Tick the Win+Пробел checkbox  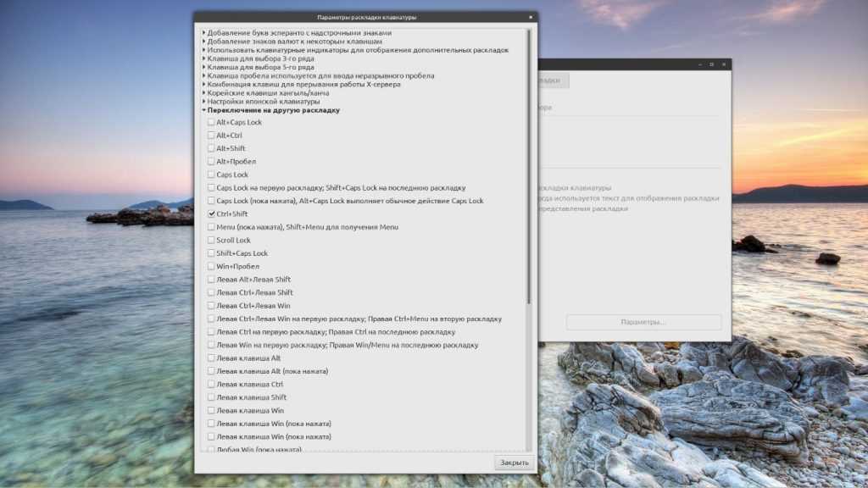[x=211, y=266]
